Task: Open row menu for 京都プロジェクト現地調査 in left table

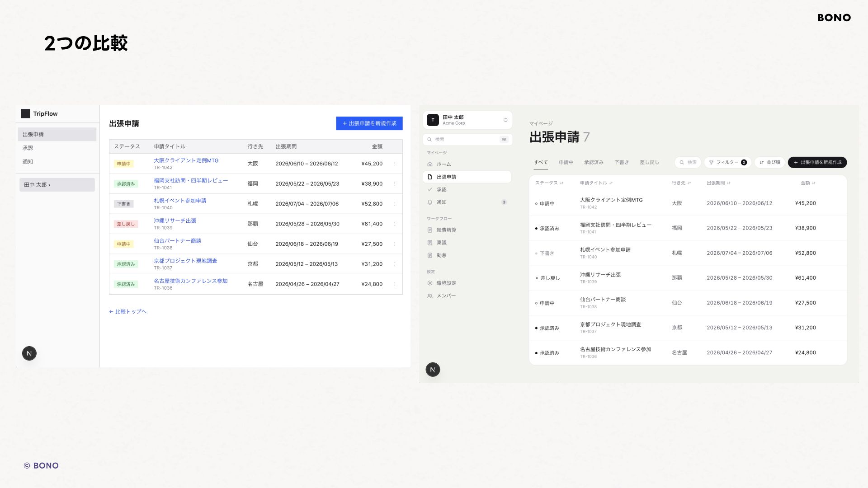Action: tap(395, 264)
